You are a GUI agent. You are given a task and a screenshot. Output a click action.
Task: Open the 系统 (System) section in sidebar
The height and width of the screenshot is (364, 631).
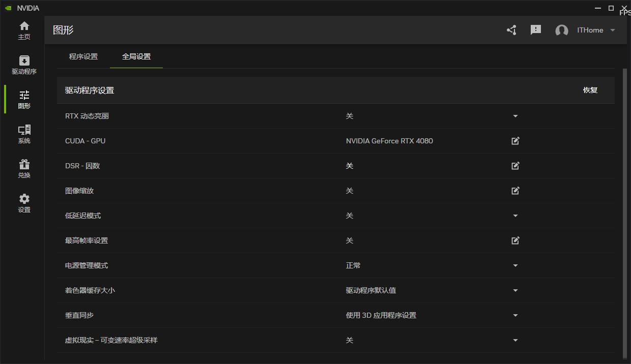(x=24, y=134)
